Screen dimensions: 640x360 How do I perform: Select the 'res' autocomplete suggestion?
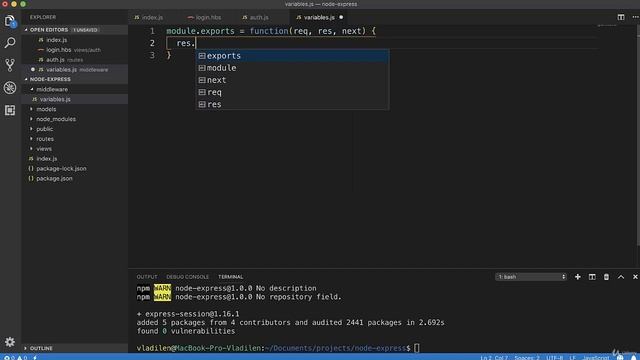[292, 104]
